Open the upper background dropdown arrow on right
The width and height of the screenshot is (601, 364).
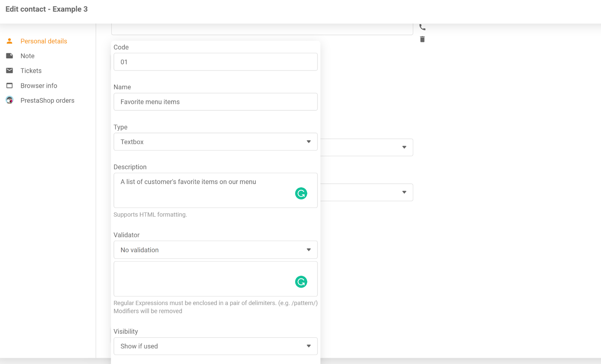tap(404, 147)
